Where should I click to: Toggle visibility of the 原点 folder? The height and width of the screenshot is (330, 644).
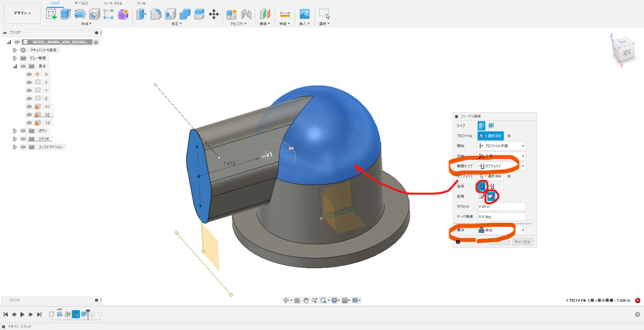[23, 66]
